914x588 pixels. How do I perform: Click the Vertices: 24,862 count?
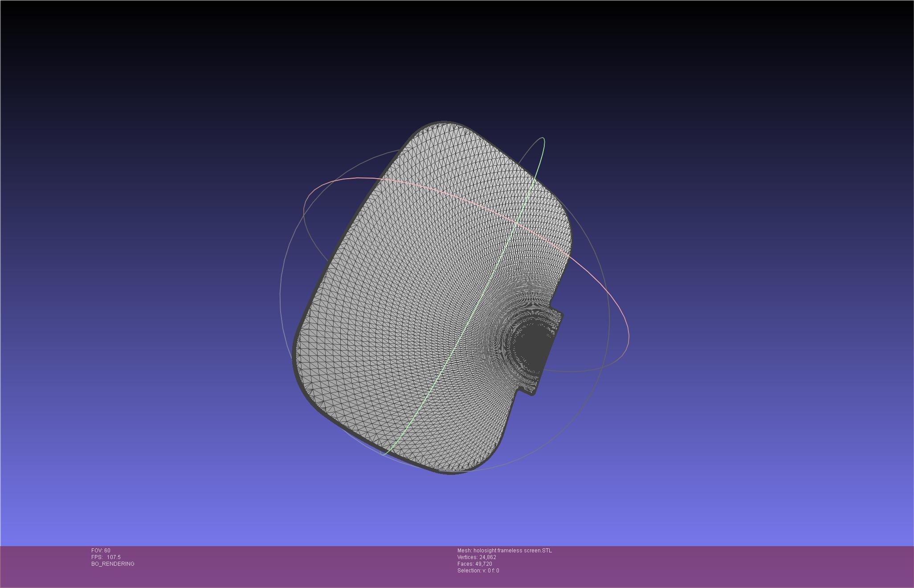click(477, 557)
